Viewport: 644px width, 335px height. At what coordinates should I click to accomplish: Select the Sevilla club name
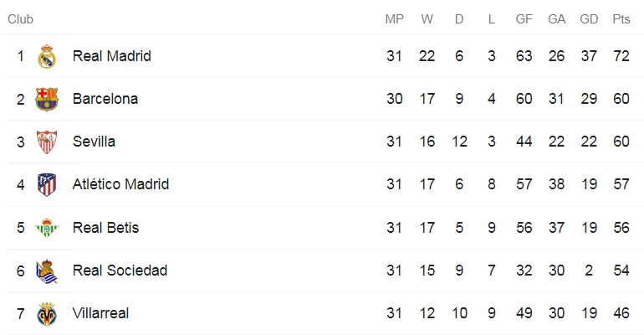click(x=94, y=142)
